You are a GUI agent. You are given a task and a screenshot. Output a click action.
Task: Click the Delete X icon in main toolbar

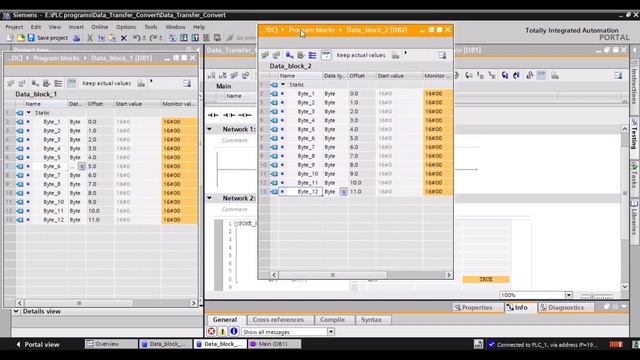point(124,38)
